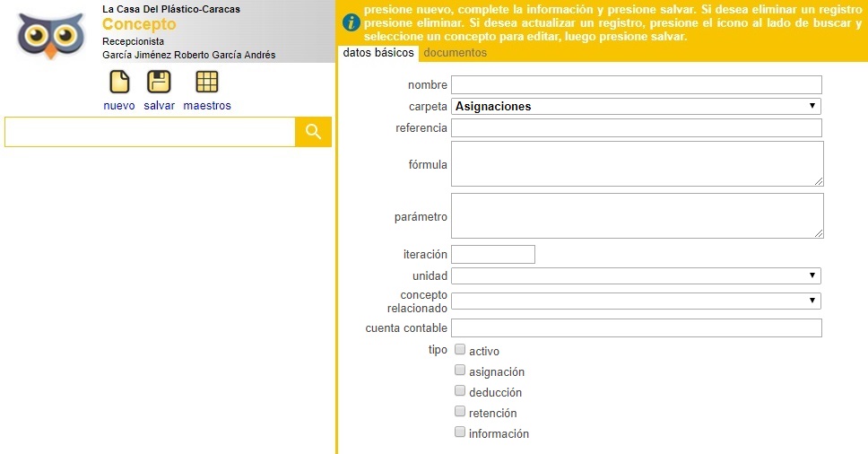Image resolution: width=868 pixels, height=454 pixels.
Task: Check the información checkbox
Action: point(460,432)
